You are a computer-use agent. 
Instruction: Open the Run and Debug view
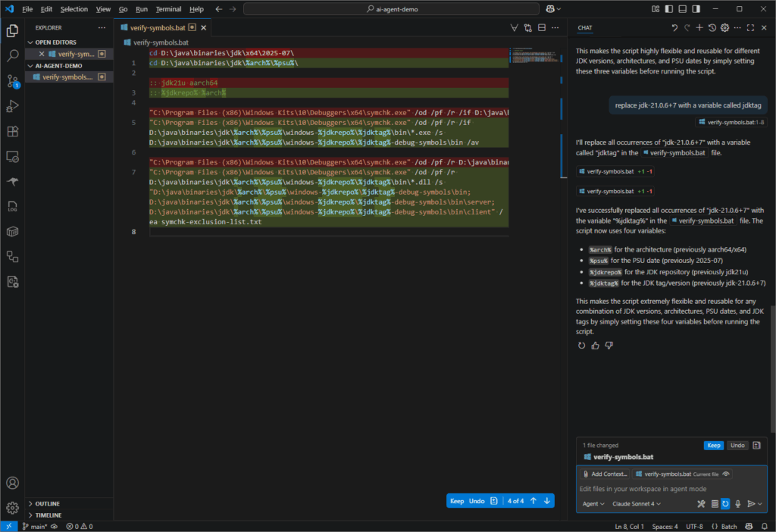pos(12,105)
